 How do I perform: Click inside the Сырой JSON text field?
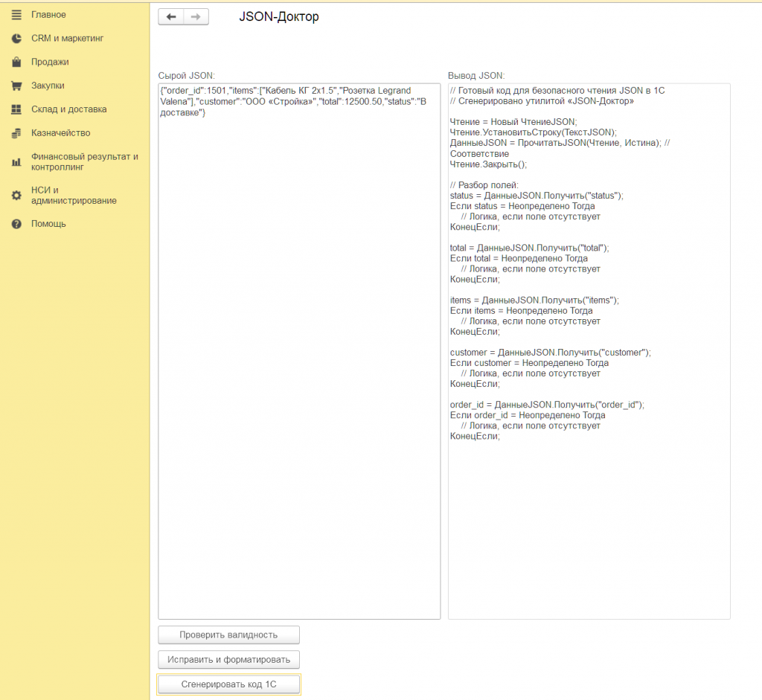299,351
